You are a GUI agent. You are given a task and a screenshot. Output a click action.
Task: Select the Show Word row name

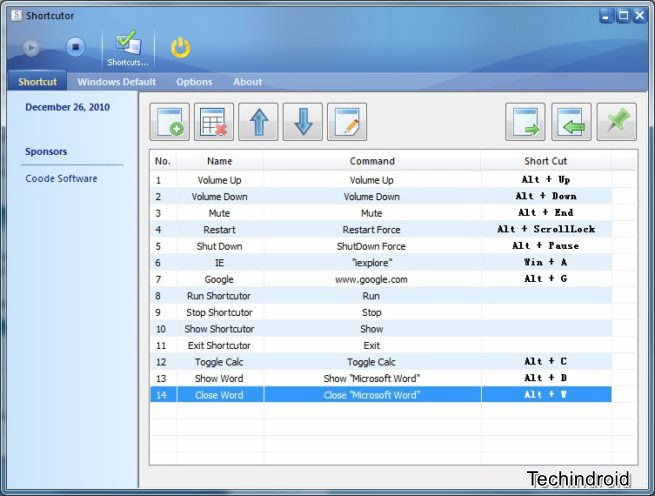click(x=220, y=379)
